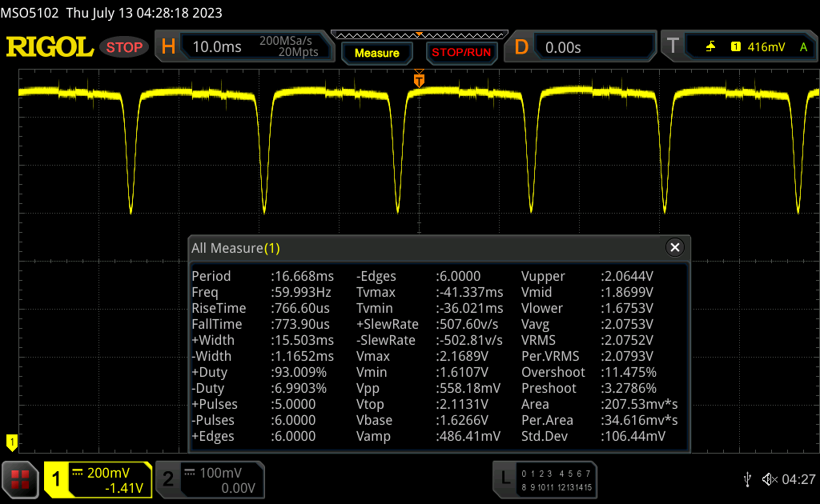This screenshot has width=820, height=504.
Task: Open the Measure menu
Action: click(x=376, y=53)
